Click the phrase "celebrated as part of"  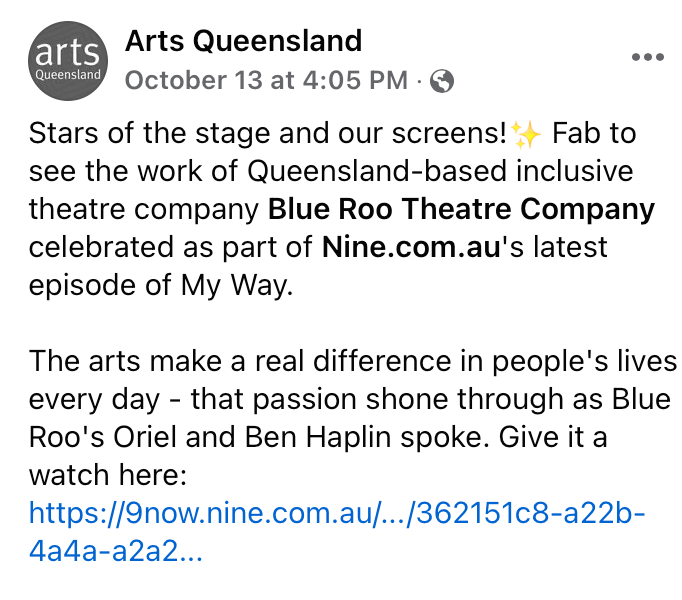[x=171, y=248]
